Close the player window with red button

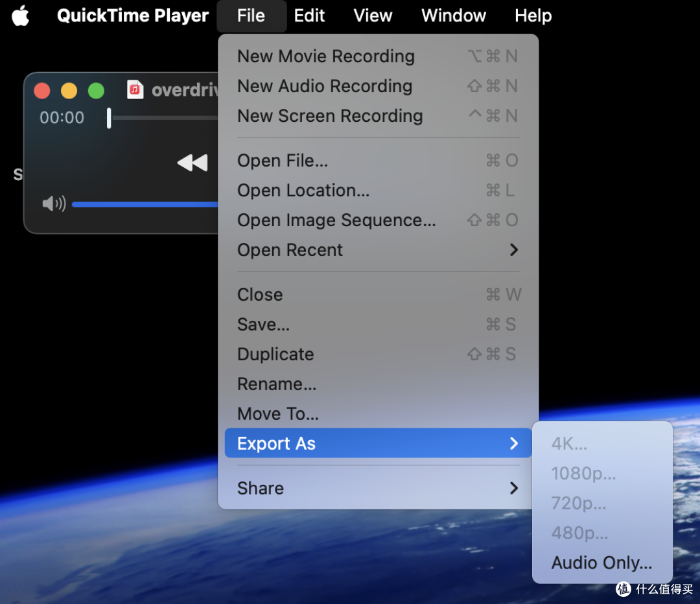coord(42,91)
